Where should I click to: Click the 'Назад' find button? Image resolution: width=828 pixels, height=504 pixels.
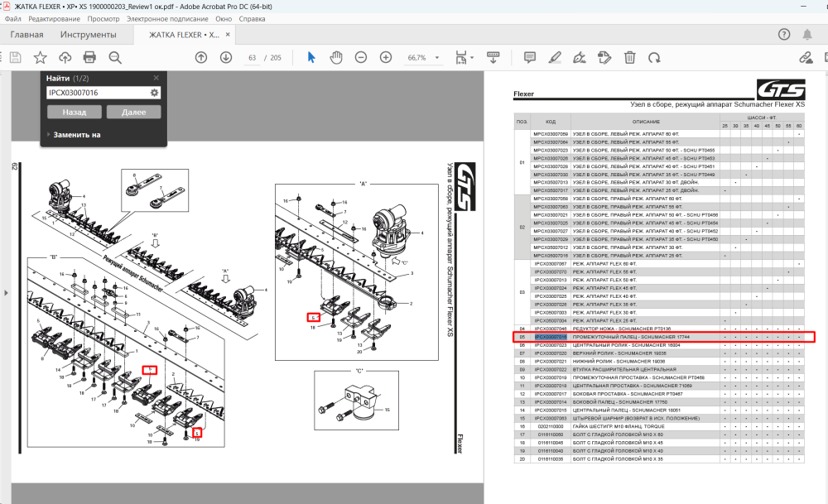(75, 112)
